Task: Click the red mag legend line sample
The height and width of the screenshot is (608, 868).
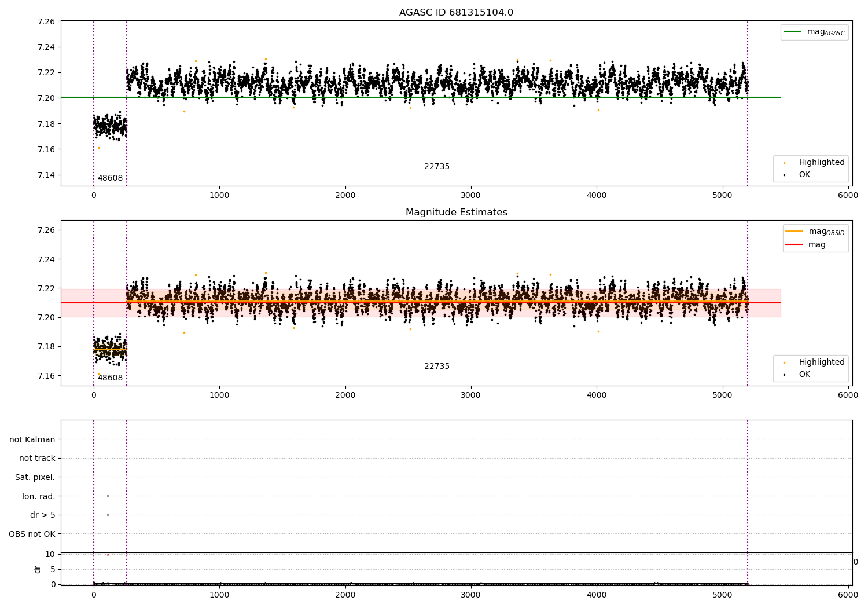Action: (x=795, y=245)
